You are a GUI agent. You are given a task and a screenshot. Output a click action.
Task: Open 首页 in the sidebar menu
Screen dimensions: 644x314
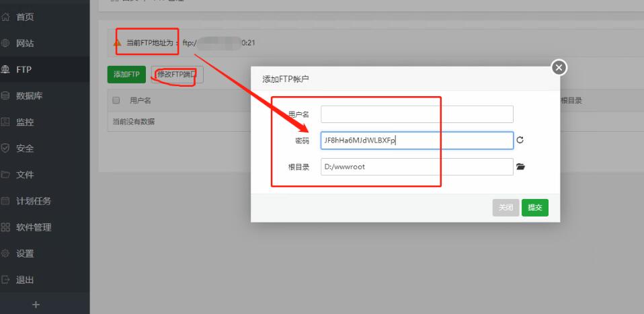point(25,17)
